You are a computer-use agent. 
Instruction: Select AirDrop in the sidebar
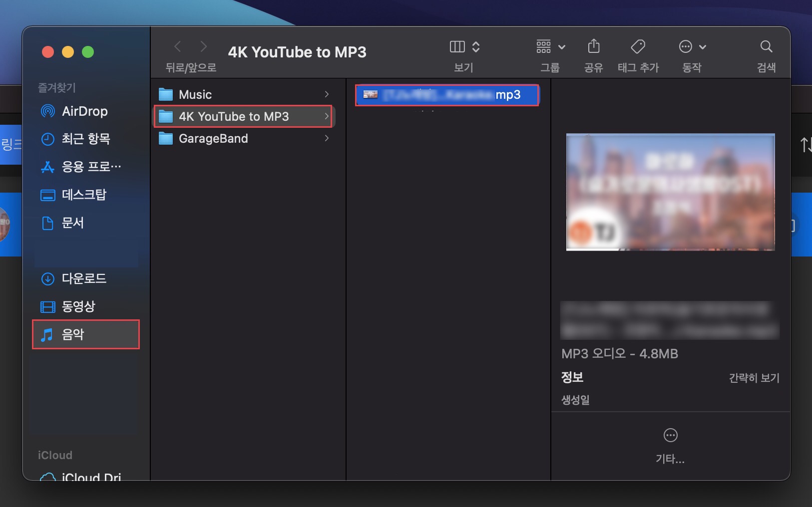pos(85,111)
